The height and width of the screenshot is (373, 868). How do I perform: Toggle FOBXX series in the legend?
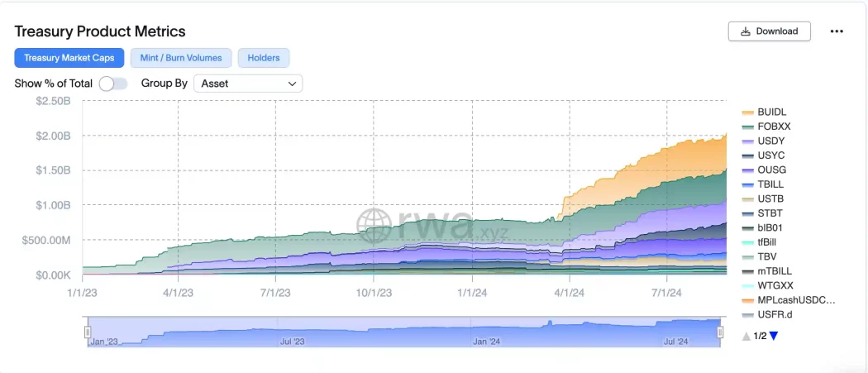point(774,127)
